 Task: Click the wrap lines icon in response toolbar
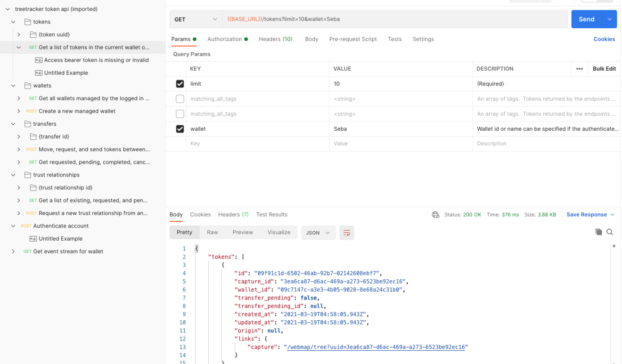[346, 233]
